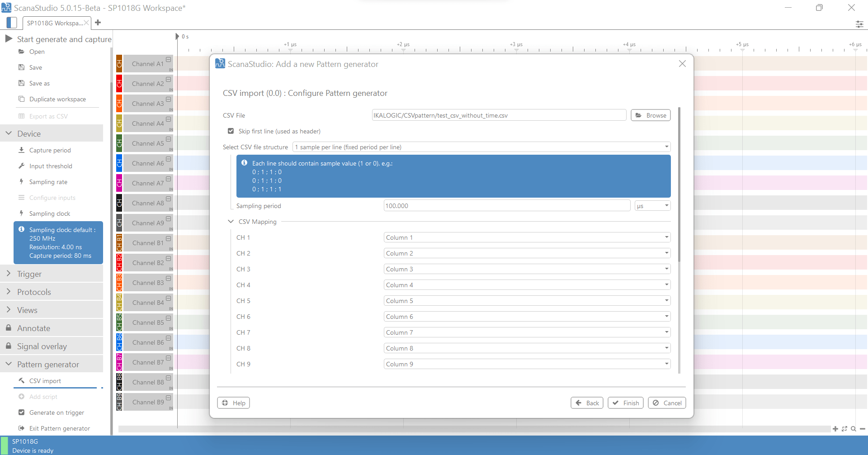The image size is (868, 455).
Task: Collapse Channel A1 using its minus box
Action: tap(168, 60)
